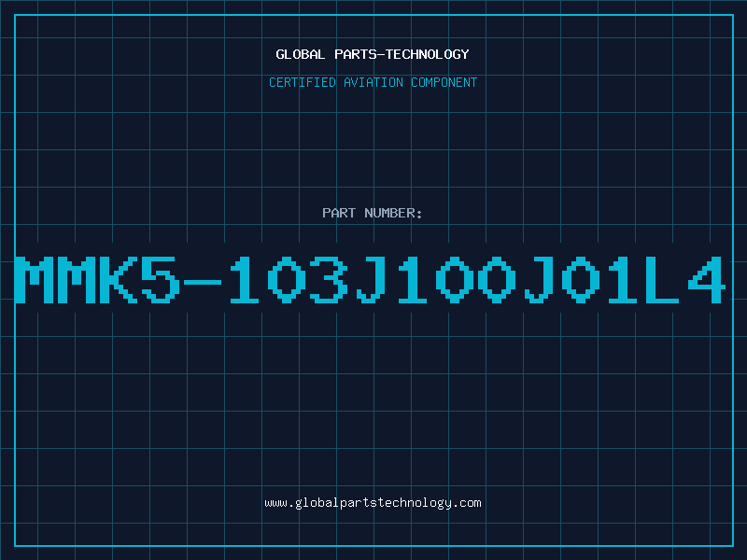Click the first M of the part number

point(35,279)
